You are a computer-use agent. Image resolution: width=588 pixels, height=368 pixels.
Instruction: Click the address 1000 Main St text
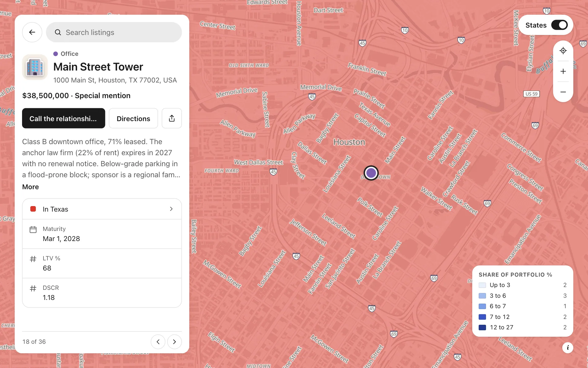click(x=115, y=80)
